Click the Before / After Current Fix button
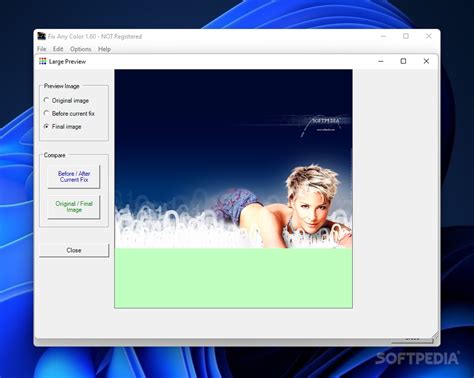 pyautogui.click(x=74, y=177)
